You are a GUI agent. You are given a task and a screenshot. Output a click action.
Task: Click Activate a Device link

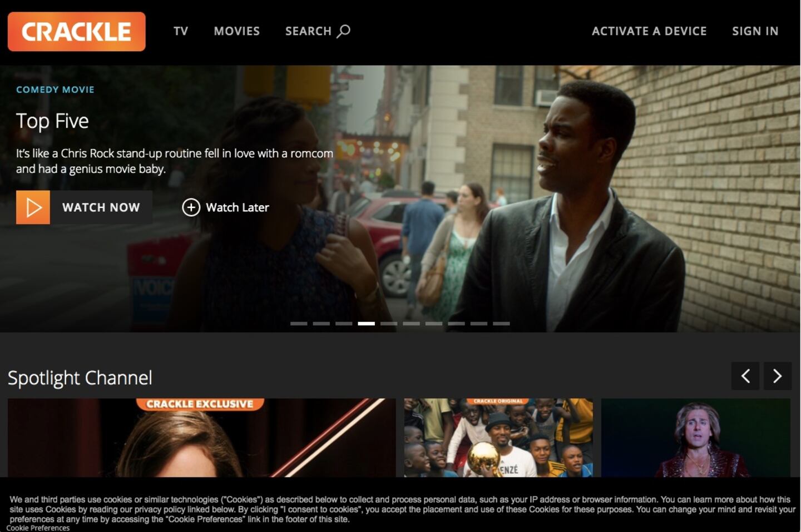click(649, 31)
